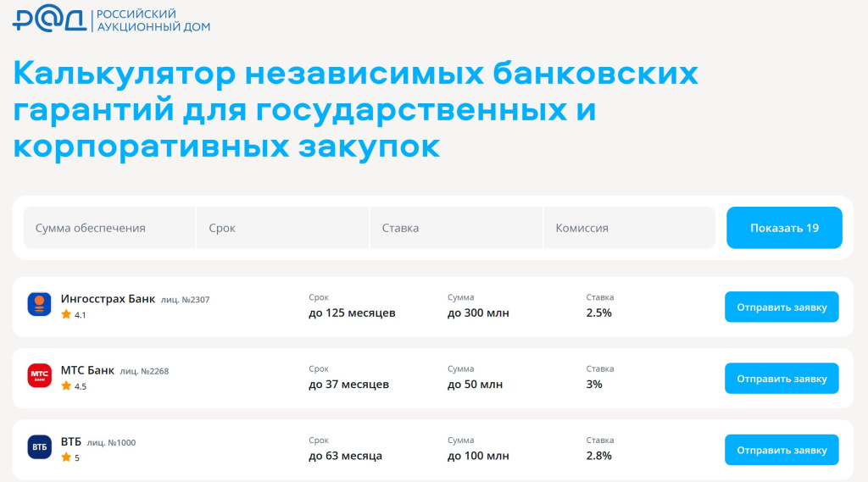
Task: Click the page heading Калькулятор независимых банковских гарантий
Action: click(355, 109)
